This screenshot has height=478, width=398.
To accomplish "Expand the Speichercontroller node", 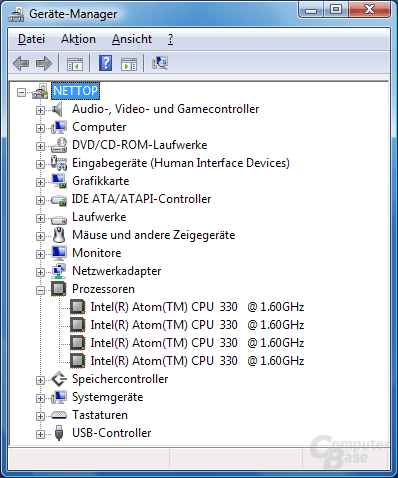I will tap(40, 380).
